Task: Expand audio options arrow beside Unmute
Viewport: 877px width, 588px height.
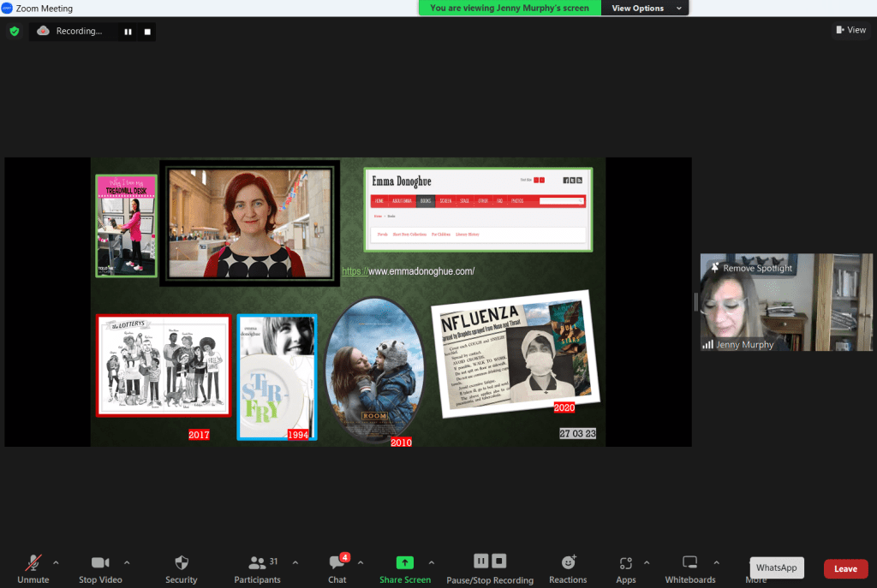Action: [x=57, y=562]
